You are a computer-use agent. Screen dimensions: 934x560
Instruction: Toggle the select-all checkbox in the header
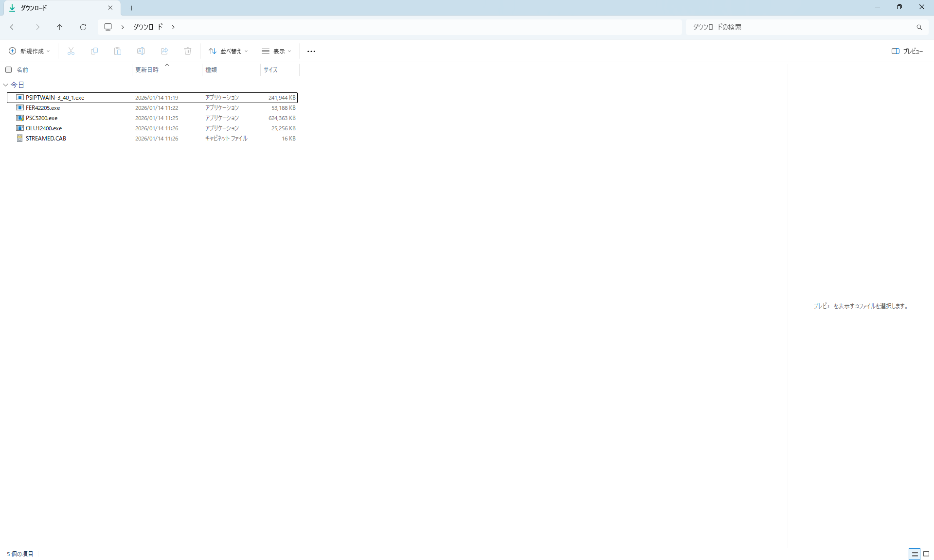(8, 70)
